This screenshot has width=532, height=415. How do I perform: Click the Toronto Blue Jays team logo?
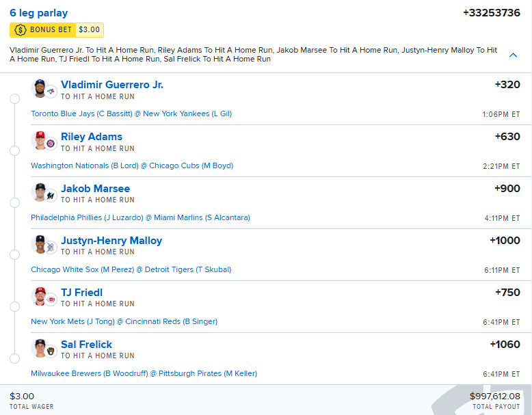pos(51,92)
